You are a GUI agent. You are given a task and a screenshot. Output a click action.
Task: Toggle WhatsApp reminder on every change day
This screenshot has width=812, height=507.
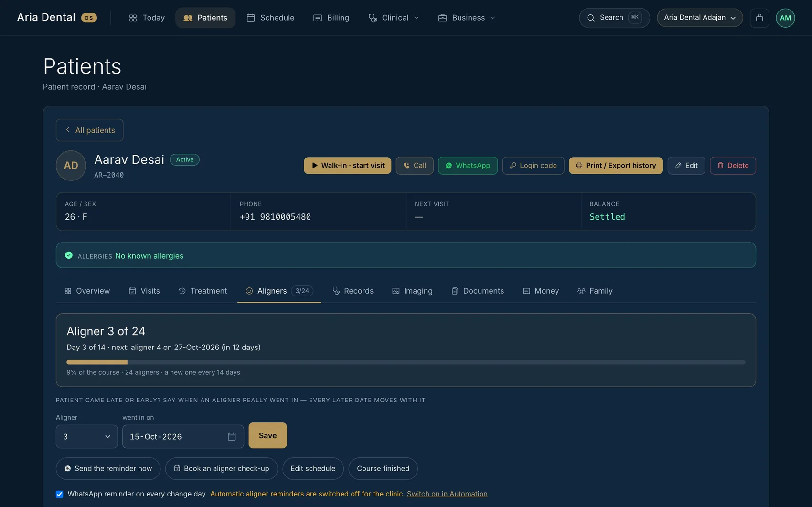click(59, 494)
